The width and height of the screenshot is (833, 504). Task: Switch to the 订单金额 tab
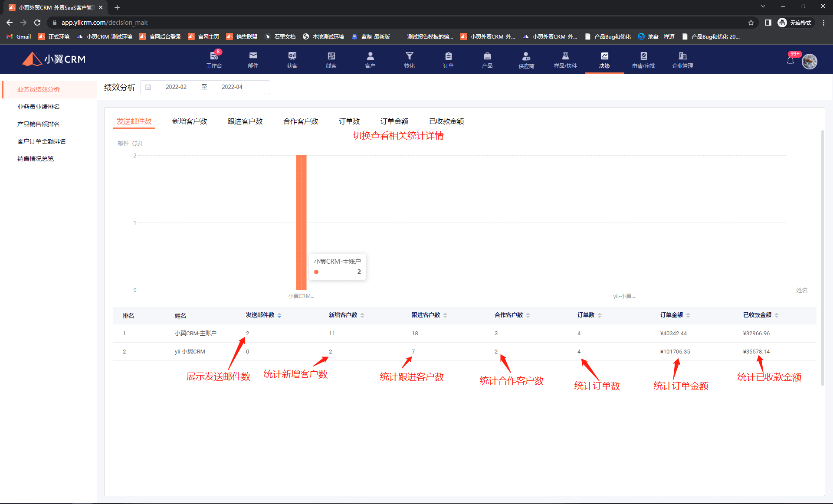(394, 121)
